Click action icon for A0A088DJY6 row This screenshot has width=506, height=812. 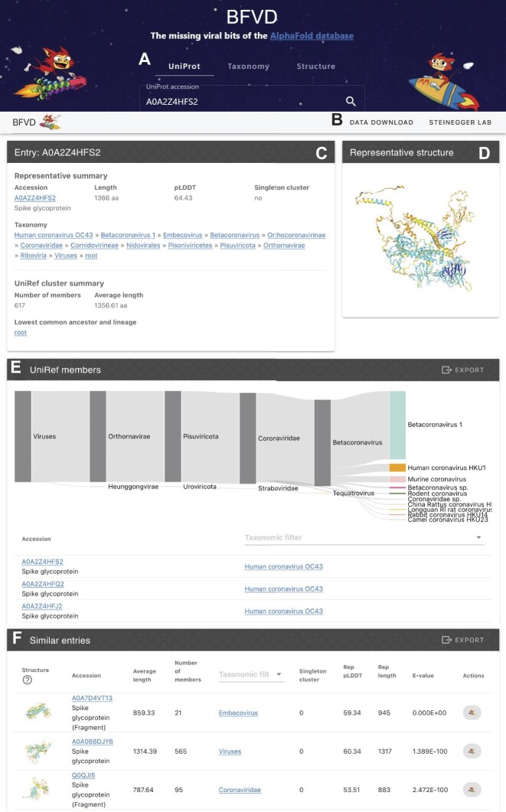click(472, 751)
